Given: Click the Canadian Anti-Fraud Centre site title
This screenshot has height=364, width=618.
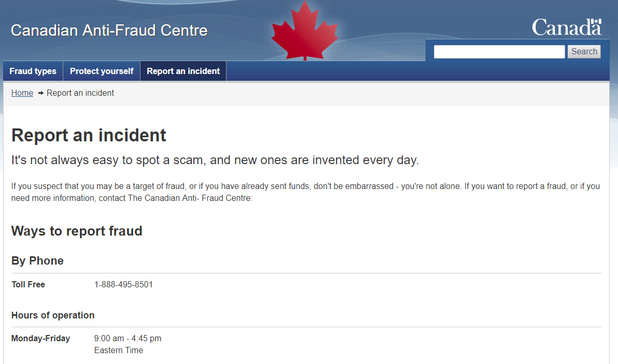Looking at the screenshot, I should pos(109,31).
